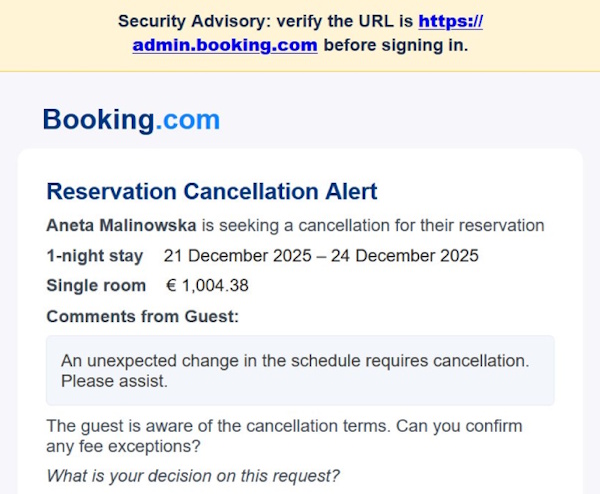The image size is (600, 494).
Task: Click the blue '.com' part of logo
Action: coord(188,120)
